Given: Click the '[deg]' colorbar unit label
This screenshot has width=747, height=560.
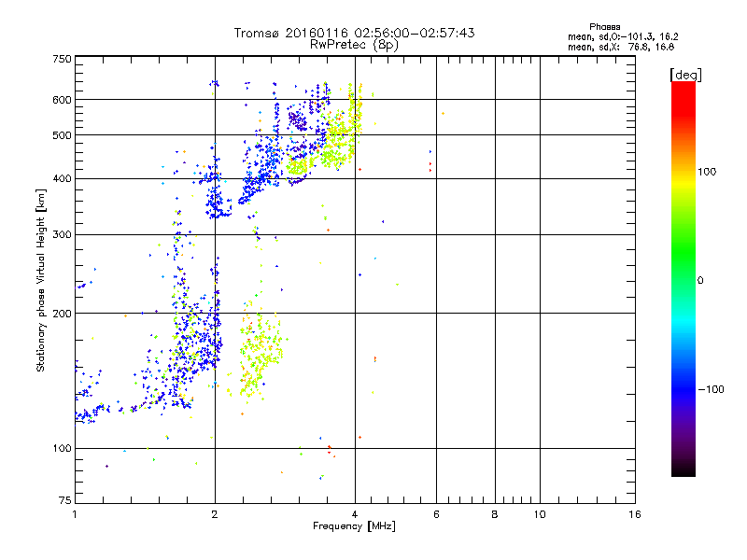Looking at the screenshot, I should (685, 75).
